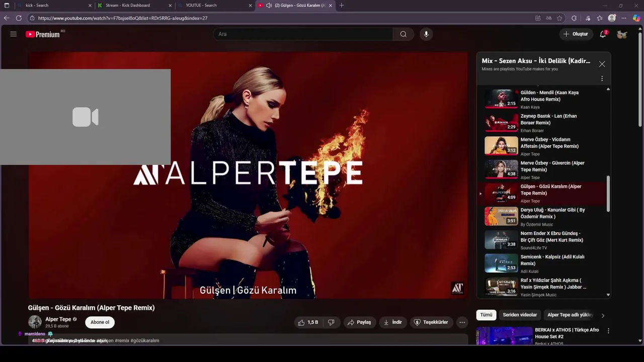Click the Mix playlist scrollbar thumb
The height and width of the screenshot is (362, 644).
(608, 194)
